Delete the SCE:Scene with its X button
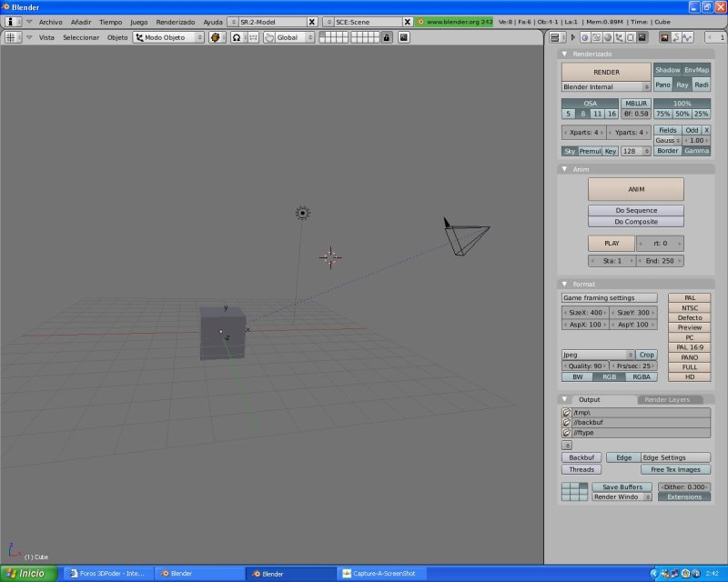The width and height of the screenshot is (728, 582). 407,22
